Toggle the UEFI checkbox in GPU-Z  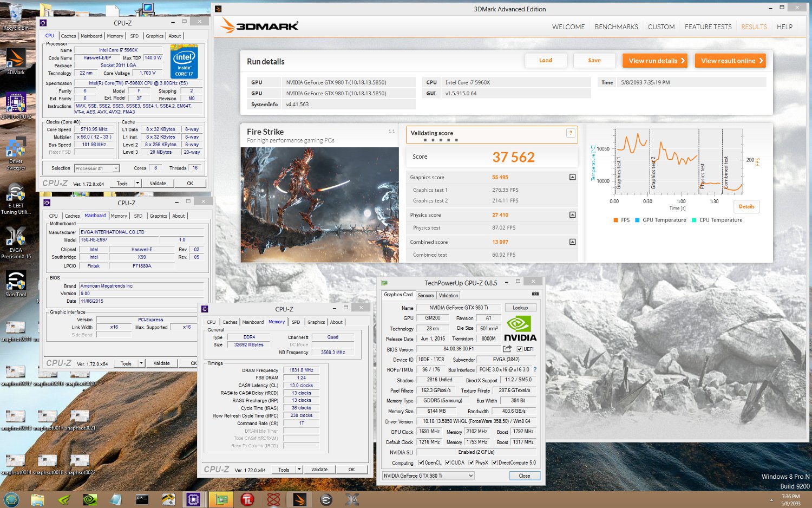520,349
